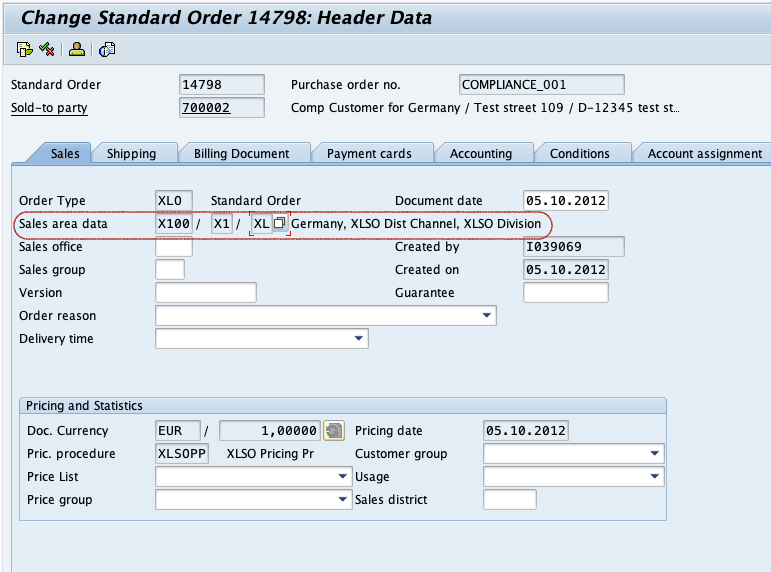Open the Customer group dropdown
This screenshot has width=771, height=572.
pos(654,453)
